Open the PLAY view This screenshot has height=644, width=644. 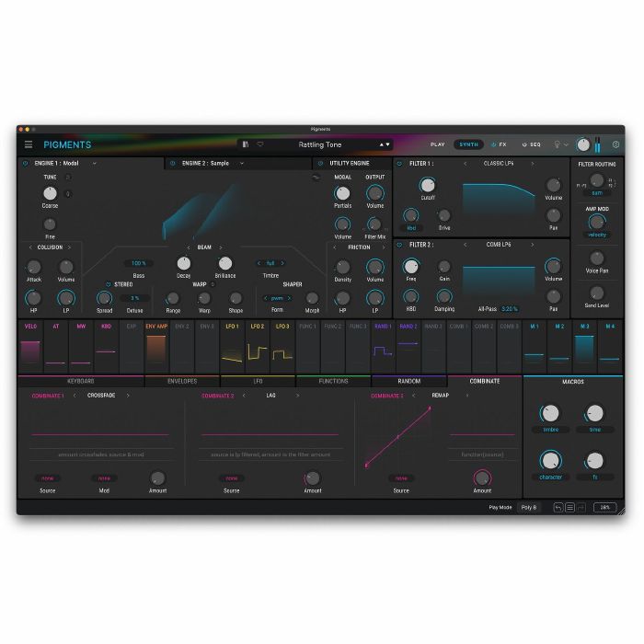[437, 144]
